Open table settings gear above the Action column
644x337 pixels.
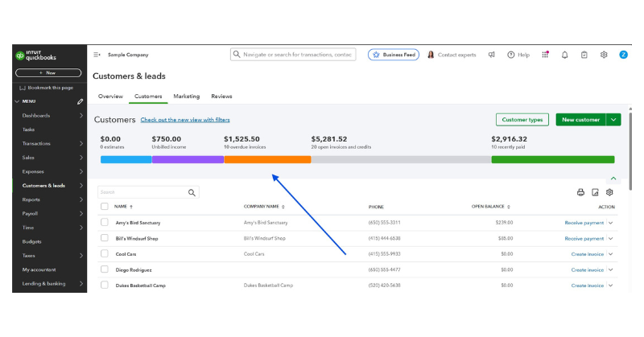pos(609,192)
